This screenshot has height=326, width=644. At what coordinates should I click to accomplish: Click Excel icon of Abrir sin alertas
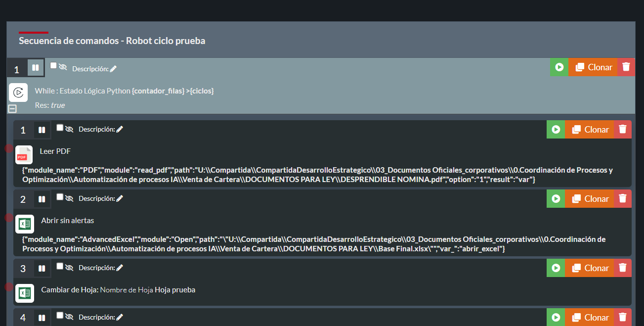(25, 224)
